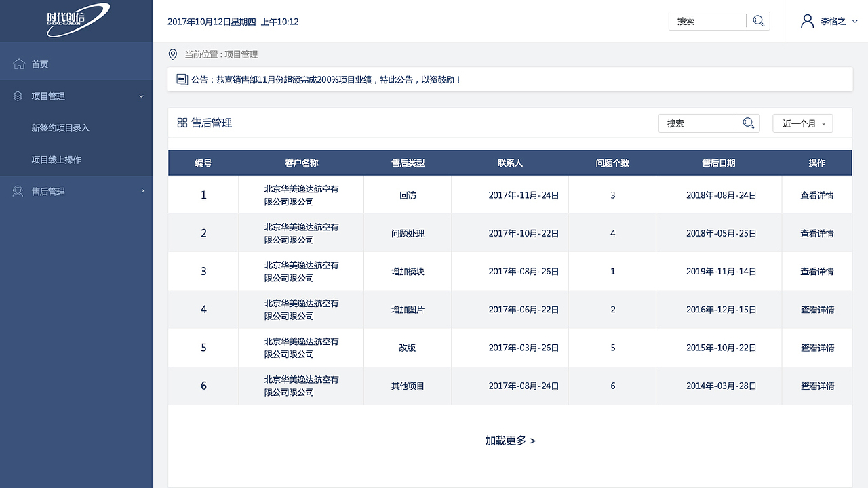Click 查看详情 for row 4
The height and width of the screenshot is (488, 868).
pos(817,310)
